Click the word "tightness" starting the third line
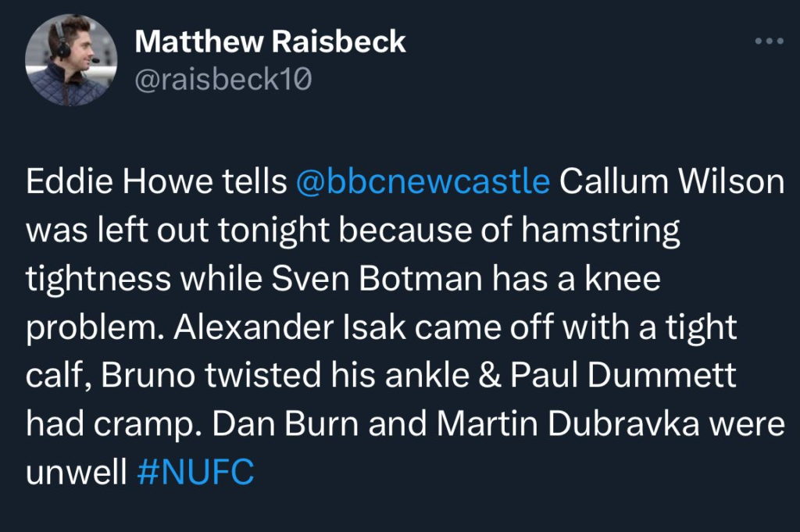The height and width of the screenshot is (532, 800). point(98,279)
